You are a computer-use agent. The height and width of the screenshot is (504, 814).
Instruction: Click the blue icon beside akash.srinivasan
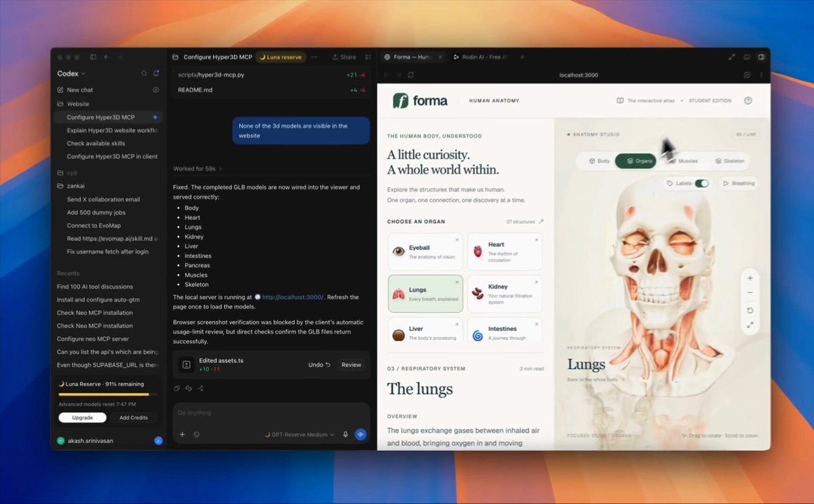[158, 440]
